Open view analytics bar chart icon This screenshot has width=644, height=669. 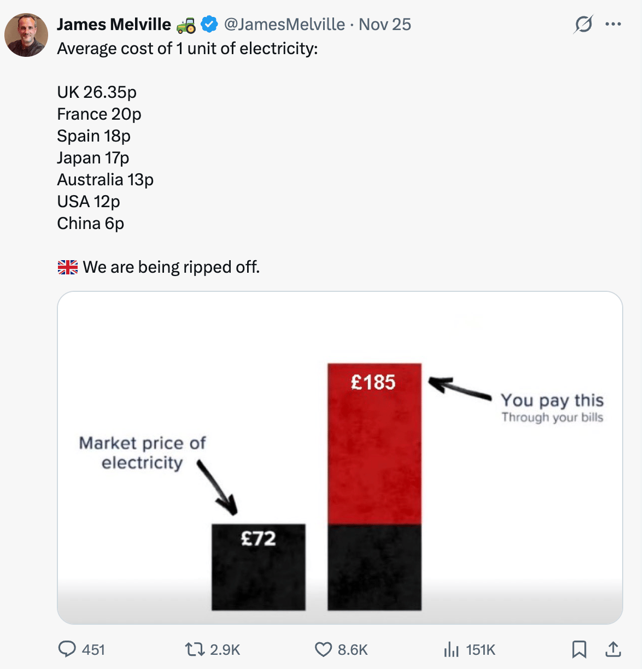[x=451, y=649]
